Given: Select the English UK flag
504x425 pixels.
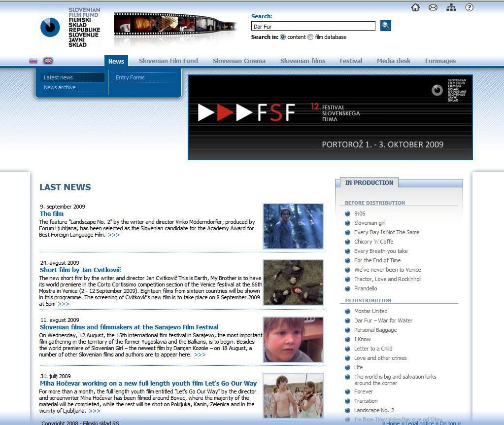Looking at the screenshot, I should click(48, 61).
